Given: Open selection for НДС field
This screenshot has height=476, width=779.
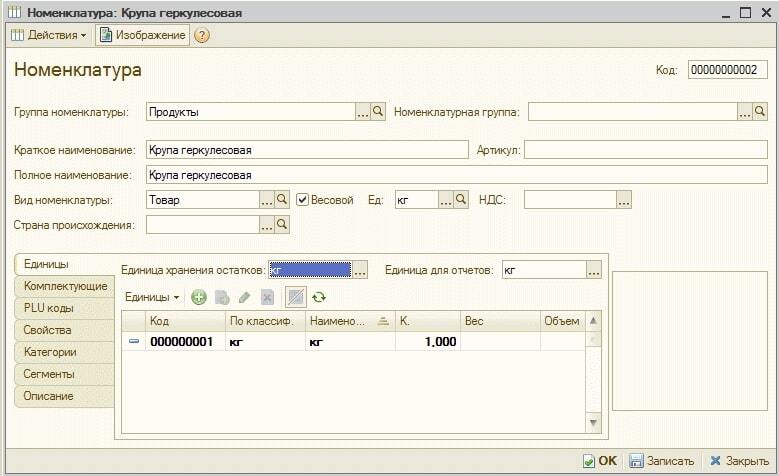Looking at the screenshot, I should click(624, 200).
